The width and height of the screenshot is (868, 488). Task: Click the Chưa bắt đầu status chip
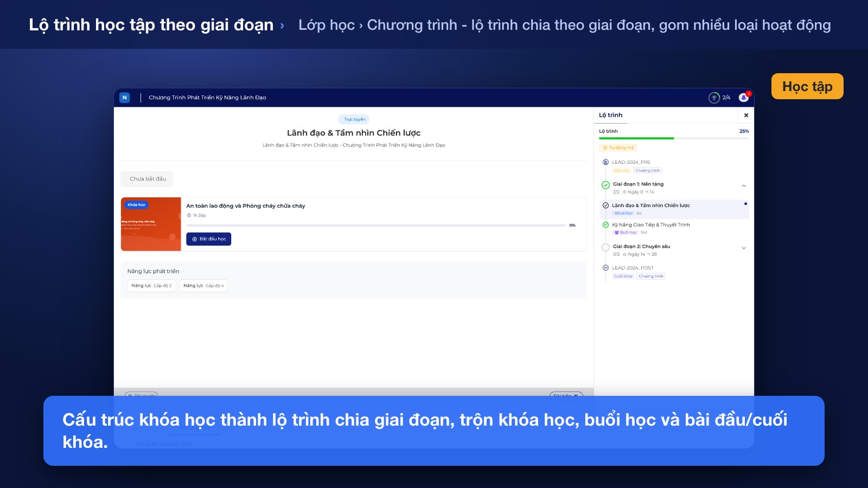click(x=147, y=179)
